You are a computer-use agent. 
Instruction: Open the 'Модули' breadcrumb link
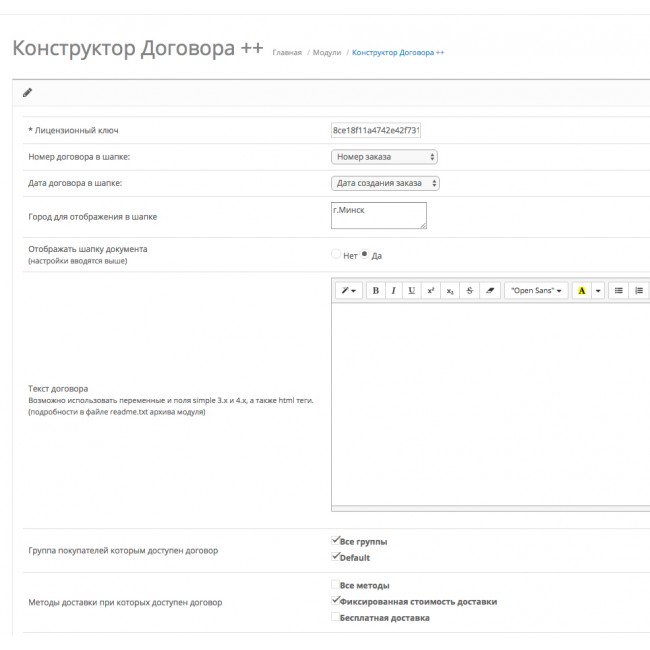click(326, 52)
